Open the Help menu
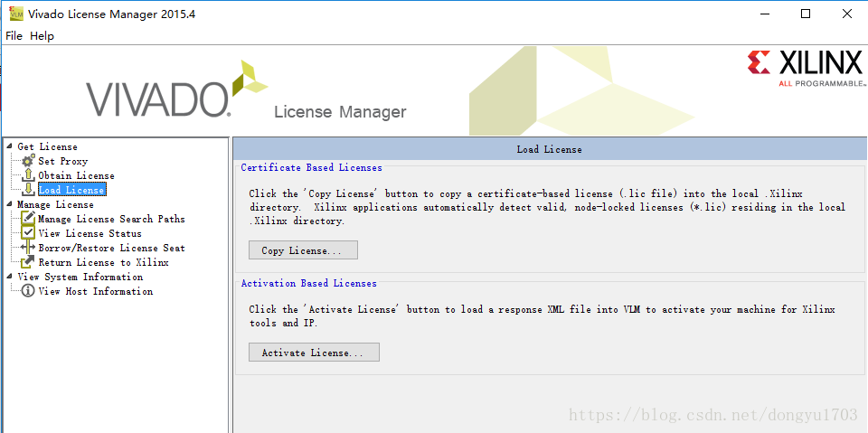Viewport: 868px width, 433px height. (x=42, y=36)
